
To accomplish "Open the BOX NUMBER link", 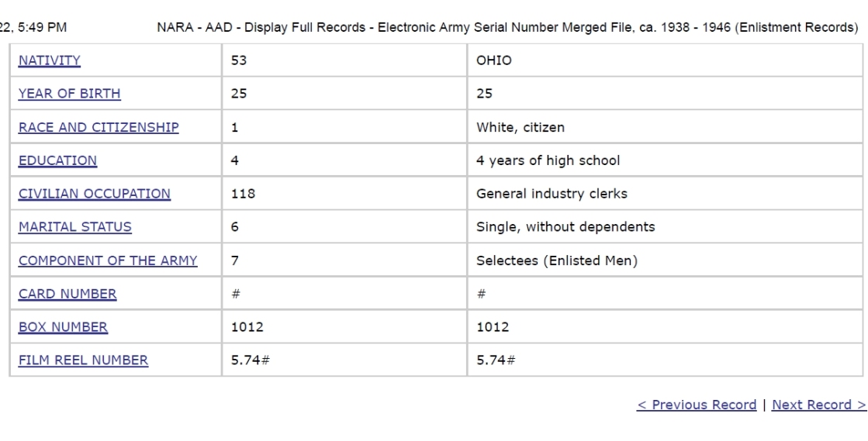I will pos(63,327).
